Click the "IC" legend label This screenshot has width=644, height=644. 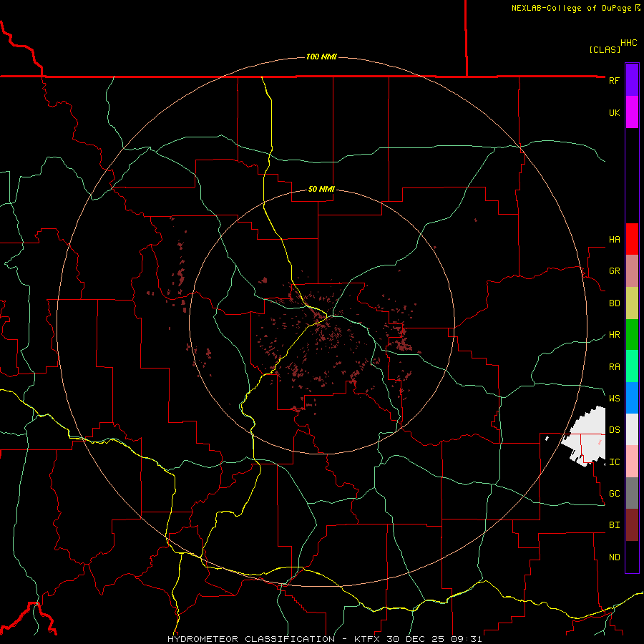point(614,462)
